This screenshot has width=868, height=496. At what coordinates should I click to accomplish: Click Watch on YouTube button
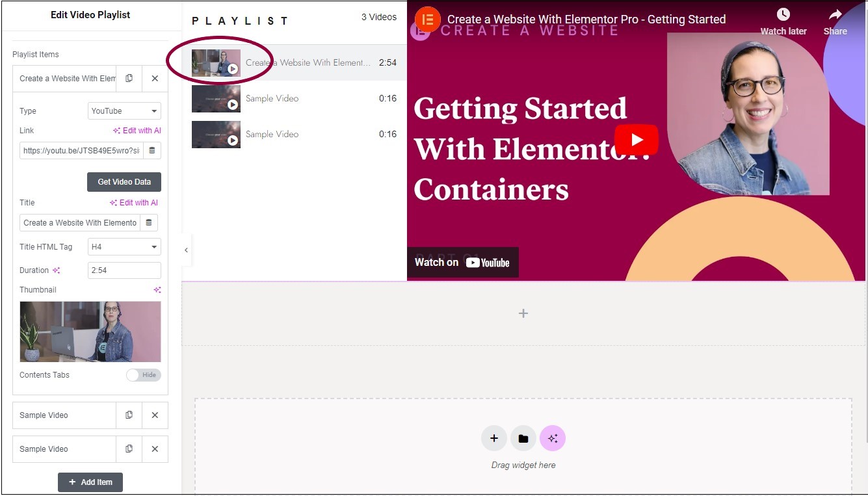(462, 263)
